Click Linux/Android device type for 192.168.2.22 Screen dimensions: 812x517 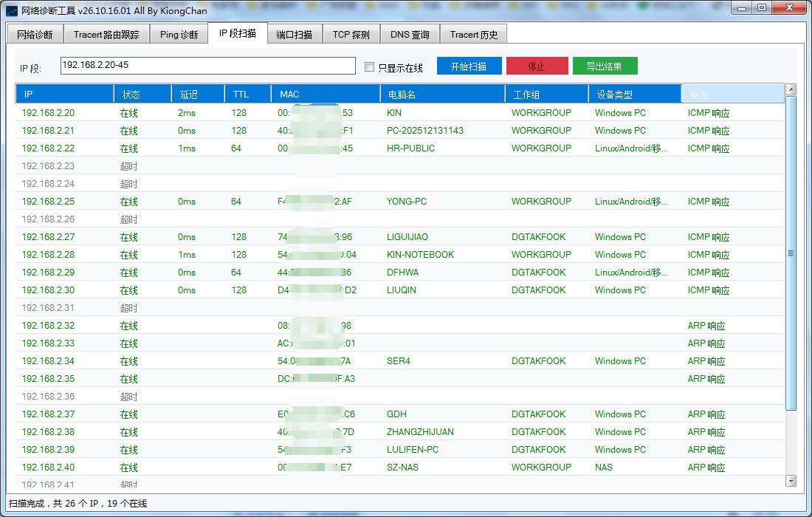point(631,148)
